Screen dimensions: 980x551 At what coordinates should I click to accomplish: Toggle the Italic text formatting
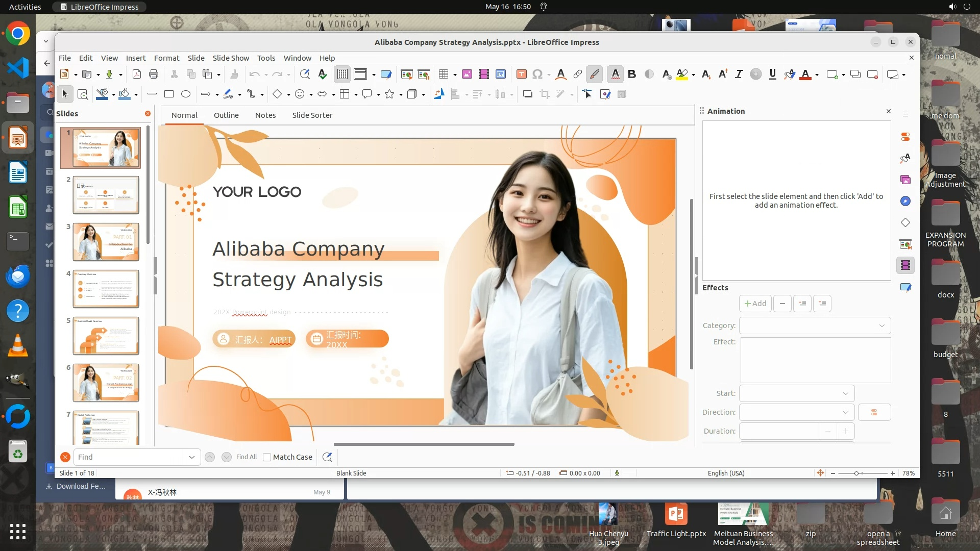click(739, 74)
